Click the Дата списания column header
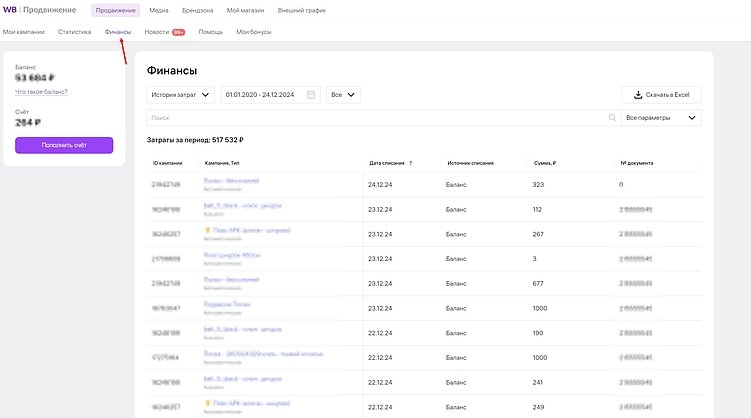751x418 pixels. 387,163
